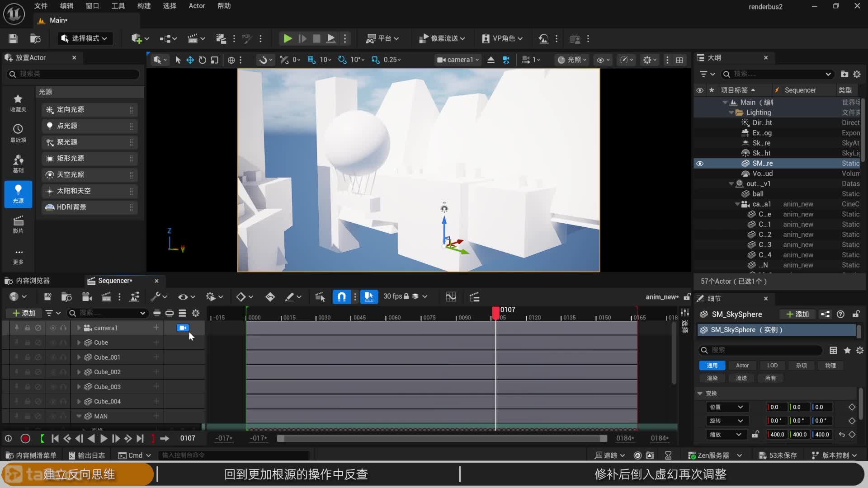Select the scale gizmo tool in the viewport toolbar
The width and height of the screenshot is (868, 488).
215,60
